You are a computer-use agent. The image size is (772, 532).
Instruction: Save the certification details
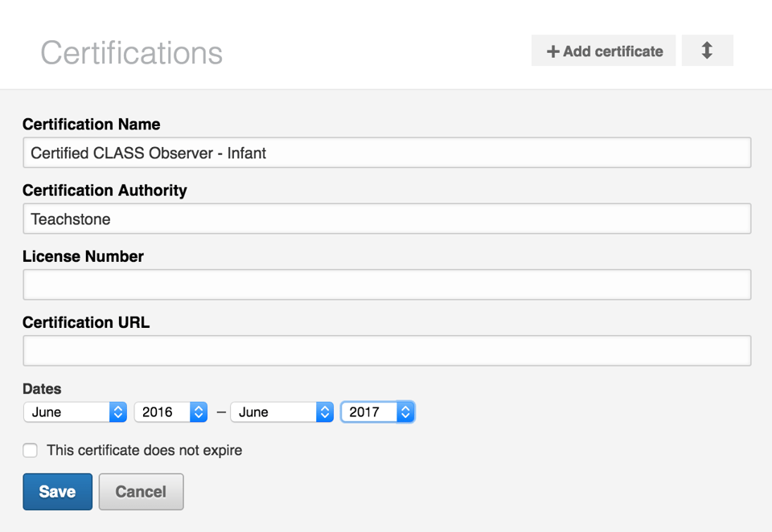point(57,492)
